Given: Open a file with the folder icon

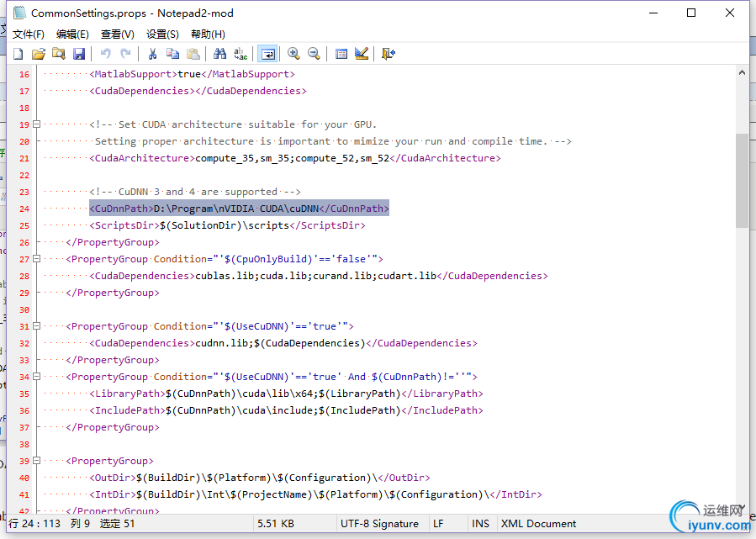Looking at the screenshot, I should (x=38, y=54).
